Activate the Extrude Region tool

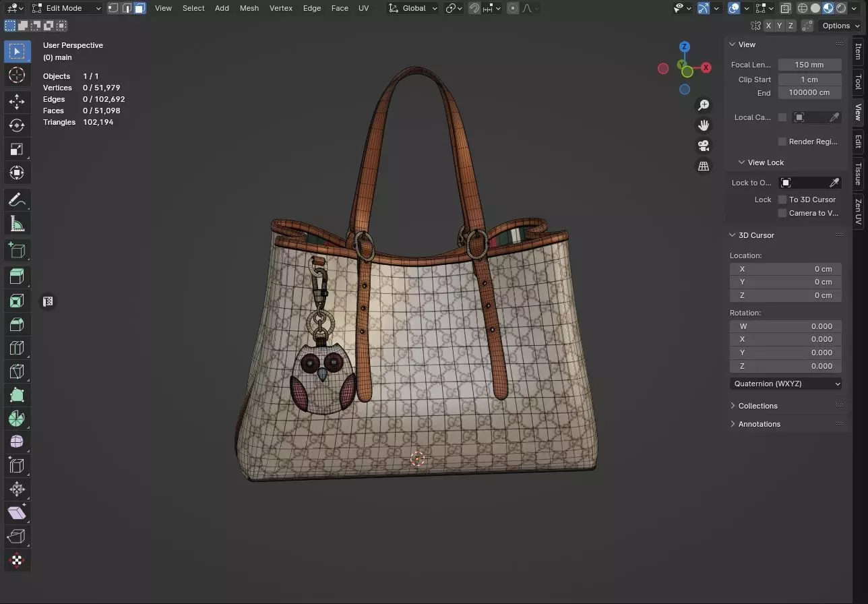point(17,276)
